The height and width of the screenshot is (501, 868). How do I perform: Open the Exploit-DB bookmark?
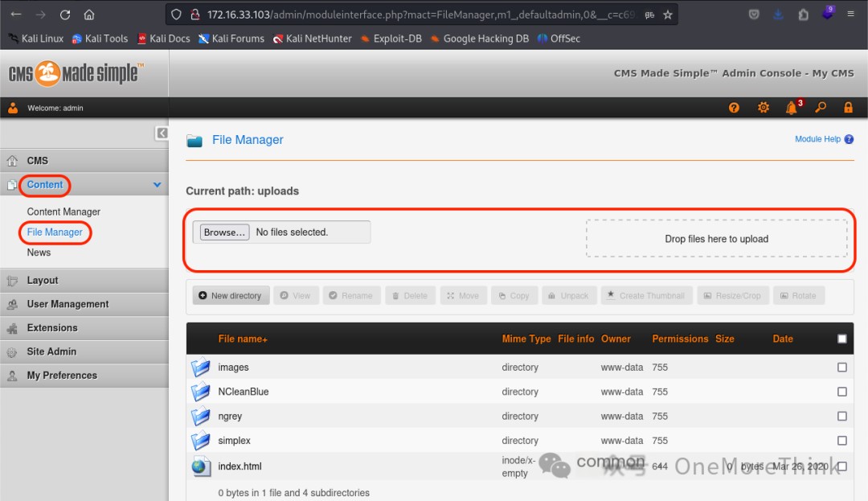[x=391, y=39]
